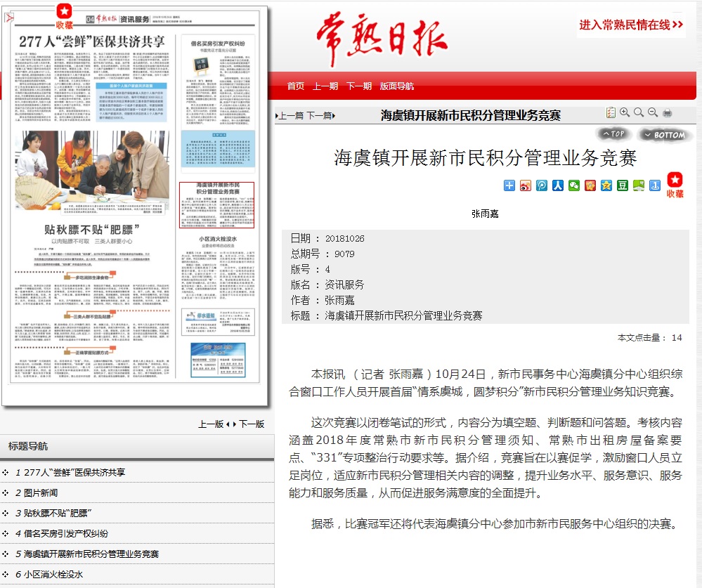Click the zoom in magnifier with plus

click(x=625, y=112)
